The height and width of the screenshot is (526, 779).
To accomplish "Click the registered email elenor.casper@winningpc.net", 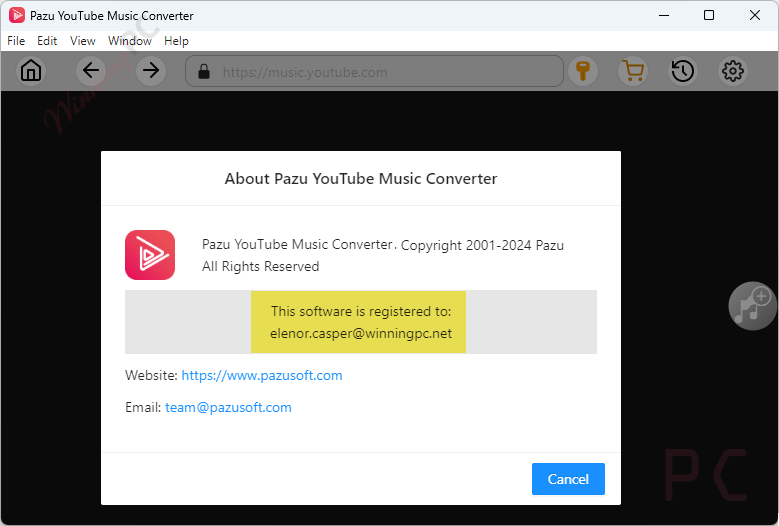I will (361, 333).
